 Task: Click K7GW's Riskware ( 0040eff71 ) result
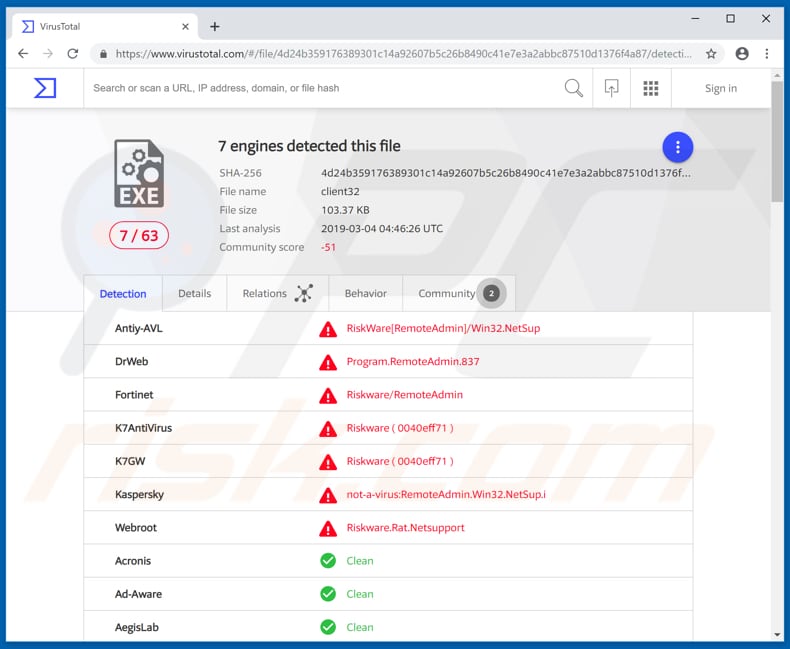(400, 461)
